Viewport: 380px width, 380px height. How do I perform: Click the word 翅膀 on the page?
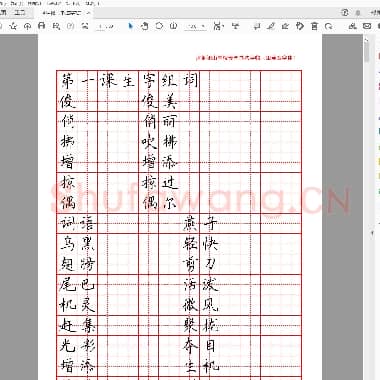click(x=78, y=264)
